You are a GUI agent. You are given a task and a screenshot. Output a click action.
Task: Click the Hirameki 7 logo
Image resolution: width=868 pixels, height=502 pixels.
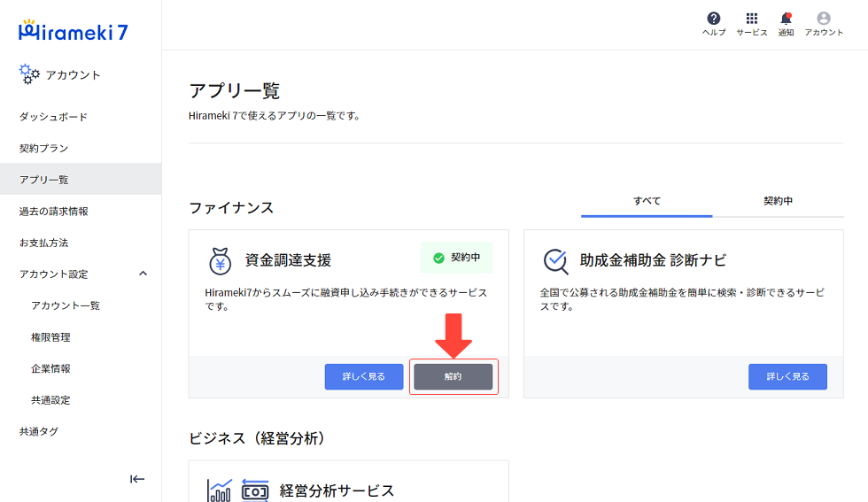[x=73, y=31]
